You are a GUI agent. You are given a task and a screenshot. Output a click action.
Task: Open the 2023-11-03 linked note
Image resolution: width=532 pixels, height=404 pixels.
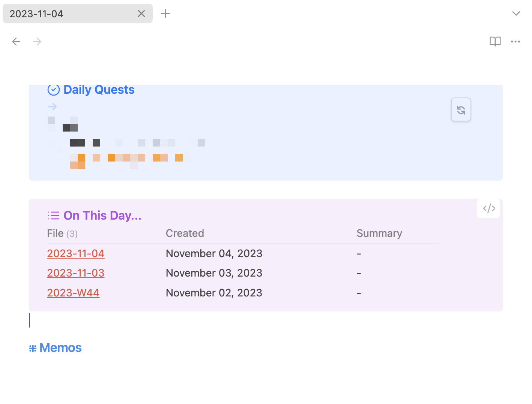[x=75, y=273]
